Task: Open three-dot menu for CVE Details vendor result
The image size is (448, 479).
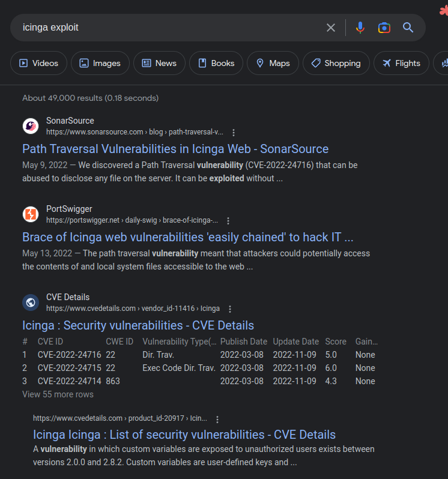Action: point(230,309)
